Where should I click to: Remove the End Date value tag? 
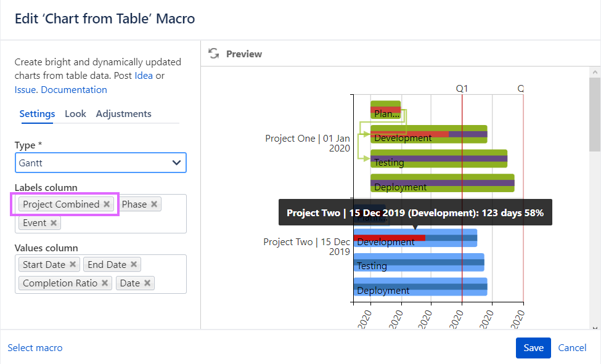(134, 264)
